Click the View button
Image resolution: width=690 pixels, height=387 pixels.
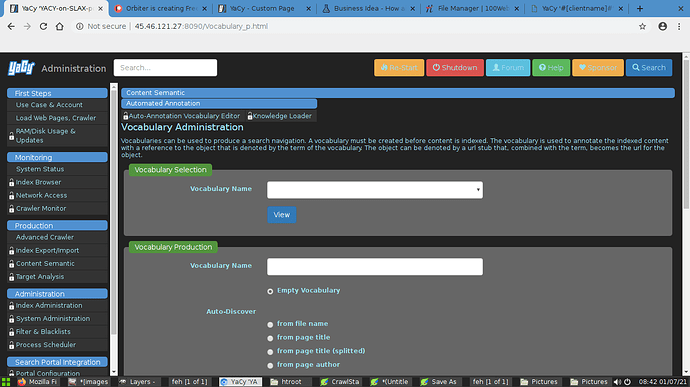pos(282,215)
